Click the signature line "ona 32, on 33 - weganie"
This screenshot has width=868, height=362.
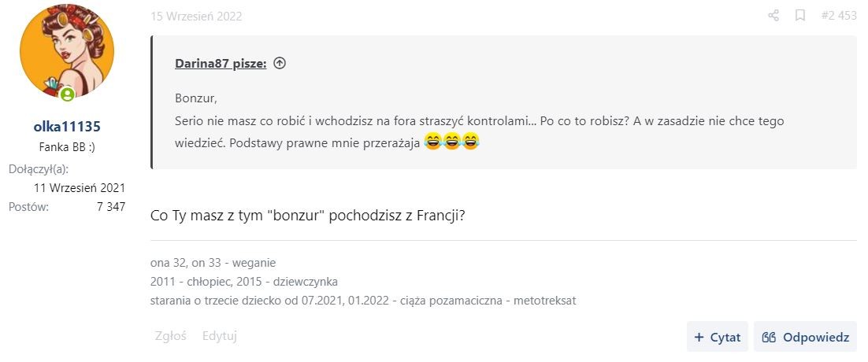click(x=213, y=263)
